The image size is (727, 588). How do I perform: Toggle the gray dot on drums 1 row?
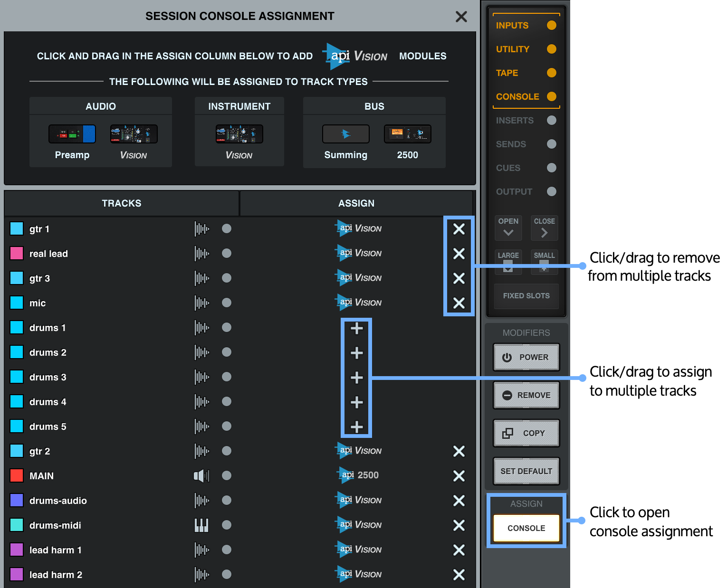(x=227, y=327)
